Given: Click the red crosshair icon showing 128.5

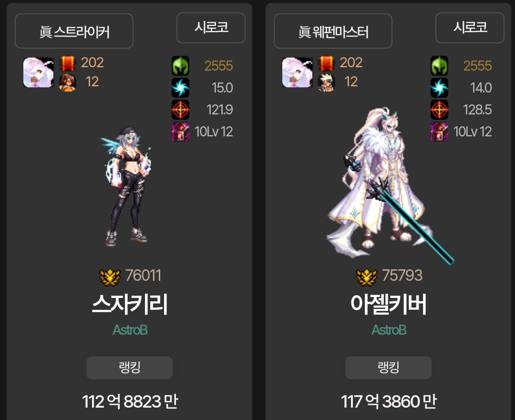Looking at the screenshot, I should click(x=440, y=110).
